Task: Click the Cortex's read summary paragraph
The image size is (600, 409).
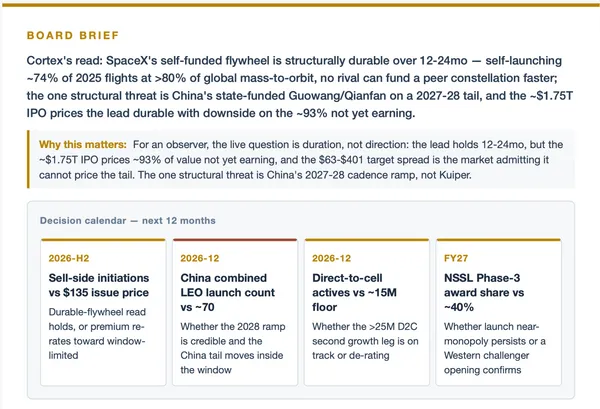Action: (300, 87)
